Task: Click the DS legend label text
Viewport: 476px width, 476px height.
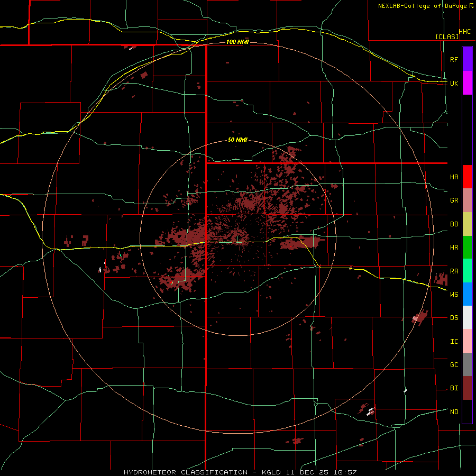Action: tap(454, 317)
